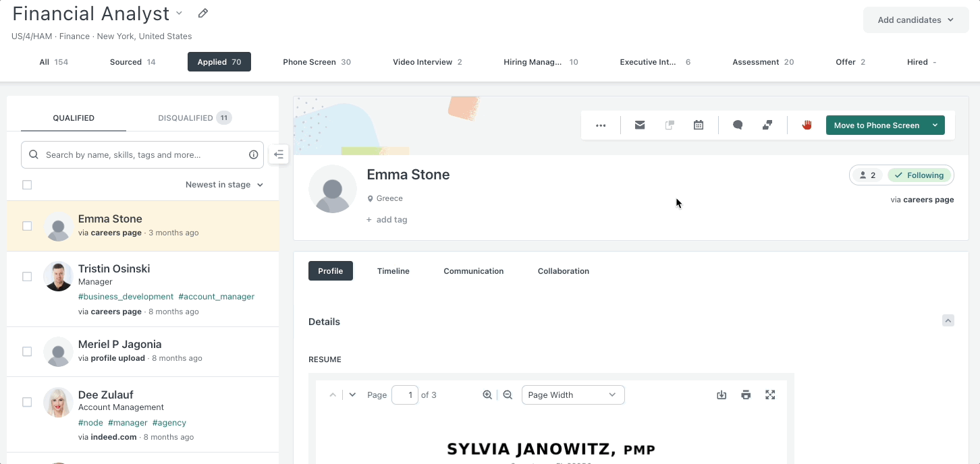
Task: Click the search info icon
Action: 254,154
